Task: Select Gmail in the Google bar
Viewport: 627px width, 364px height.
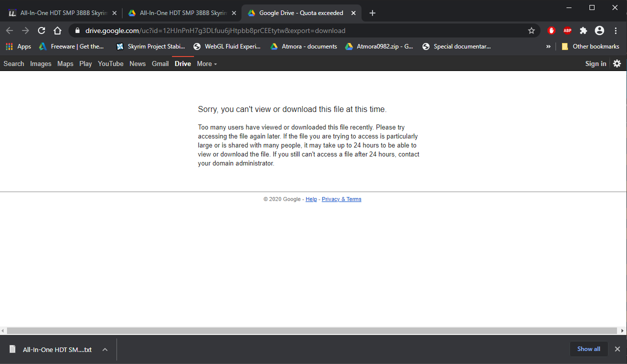Action: 160,63
